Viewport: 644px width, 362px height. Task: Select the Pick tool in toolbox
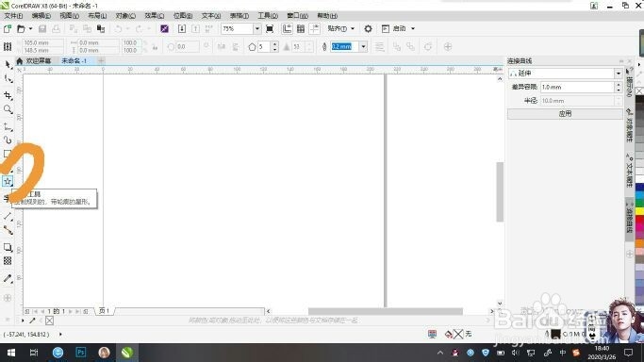pyautogui.click(x=8, y=64)
